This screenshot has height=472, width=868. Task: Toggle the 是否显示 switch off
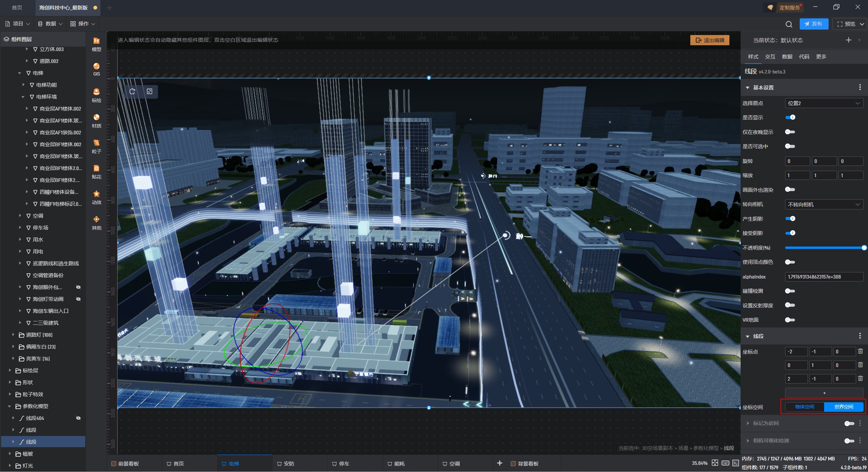coord(790,117)
